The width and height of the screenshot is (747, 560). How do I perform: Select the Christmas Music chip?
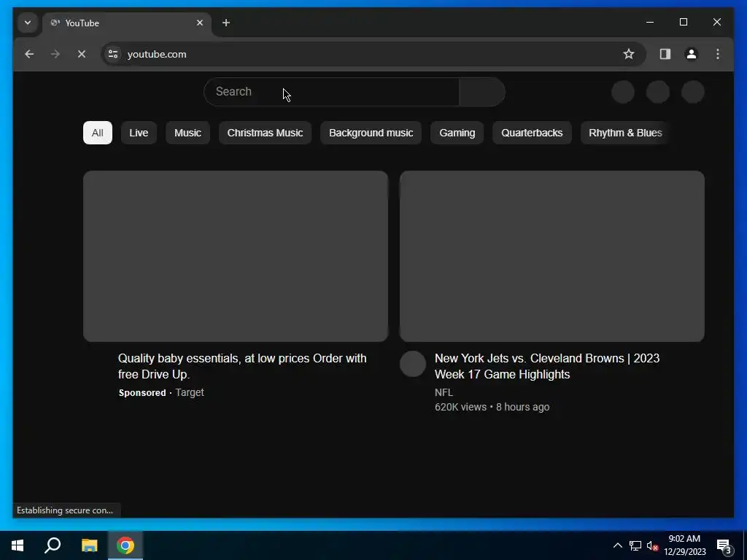265,133
